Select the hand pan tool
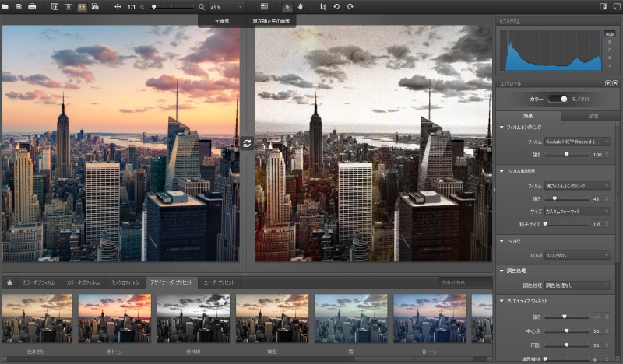The image size is (623, 364). point(300,6)
